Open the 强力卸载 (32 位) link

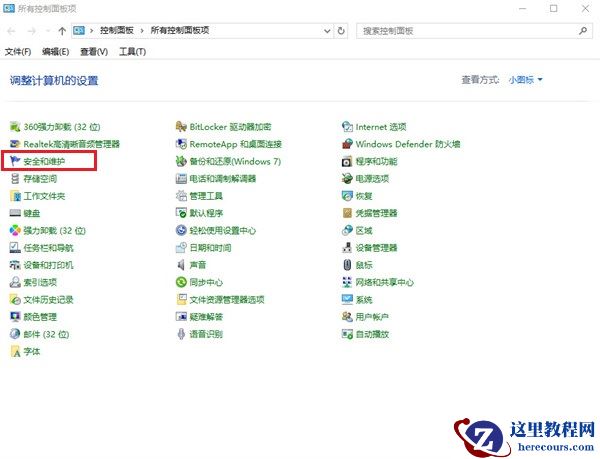point(55,231)
